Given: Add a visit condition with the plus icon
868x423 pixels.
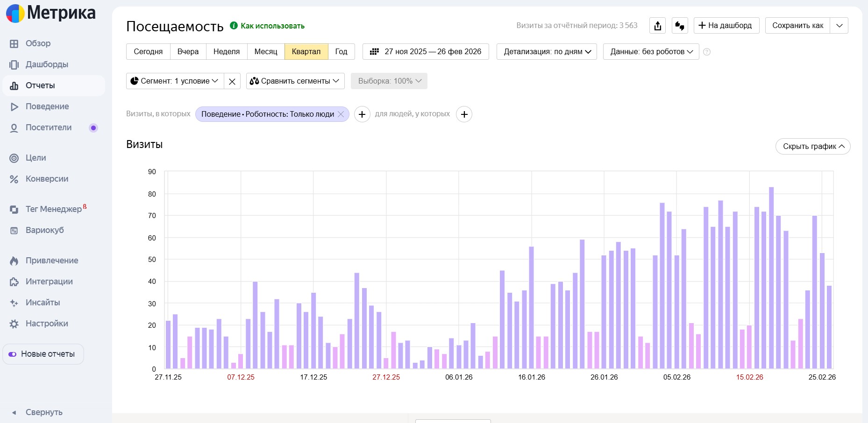Looking at the screenshot, I should [362, 114].
